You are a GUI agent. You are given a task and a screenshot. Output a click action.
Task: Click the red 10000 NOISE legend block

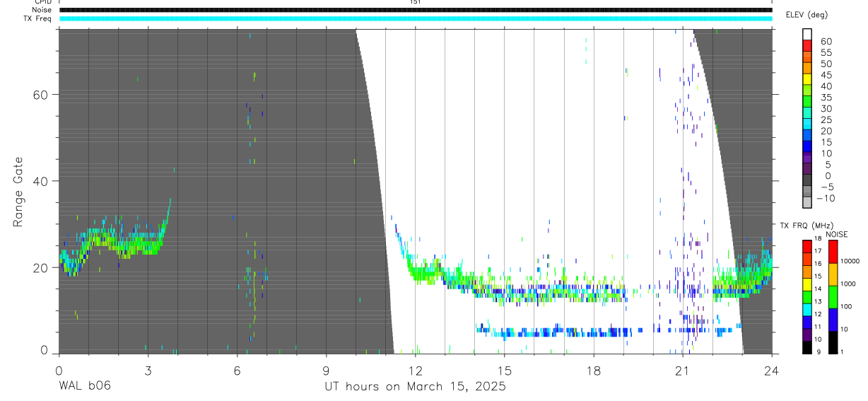coord(832,252)
